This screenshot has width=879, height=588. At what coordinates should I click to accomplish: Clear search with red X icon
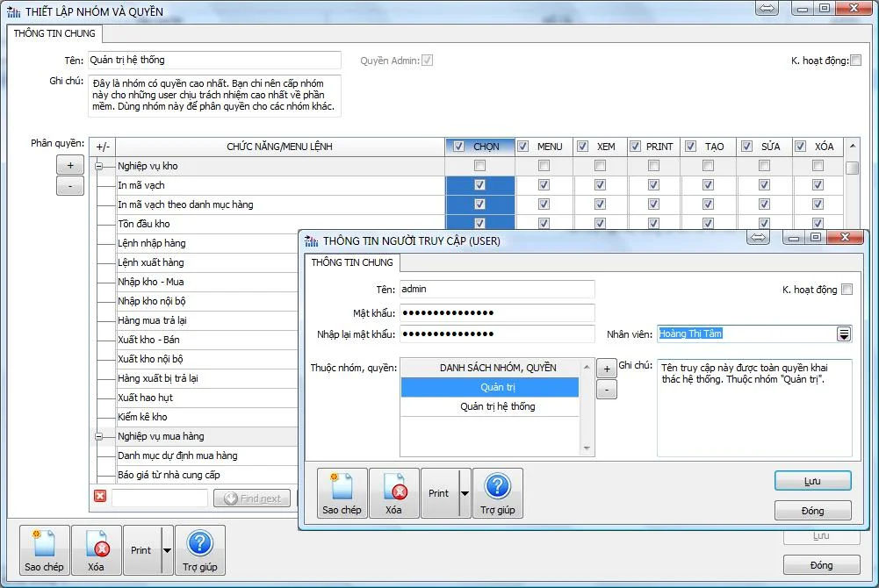coord(100,497)
